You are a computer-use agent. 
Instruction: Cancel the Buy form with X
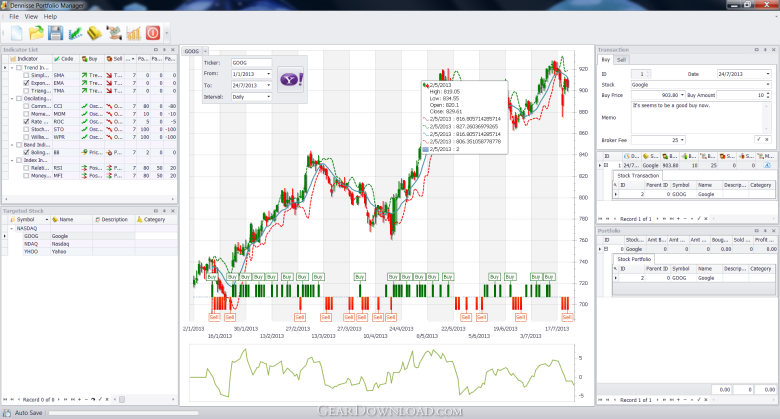(767, 140)
